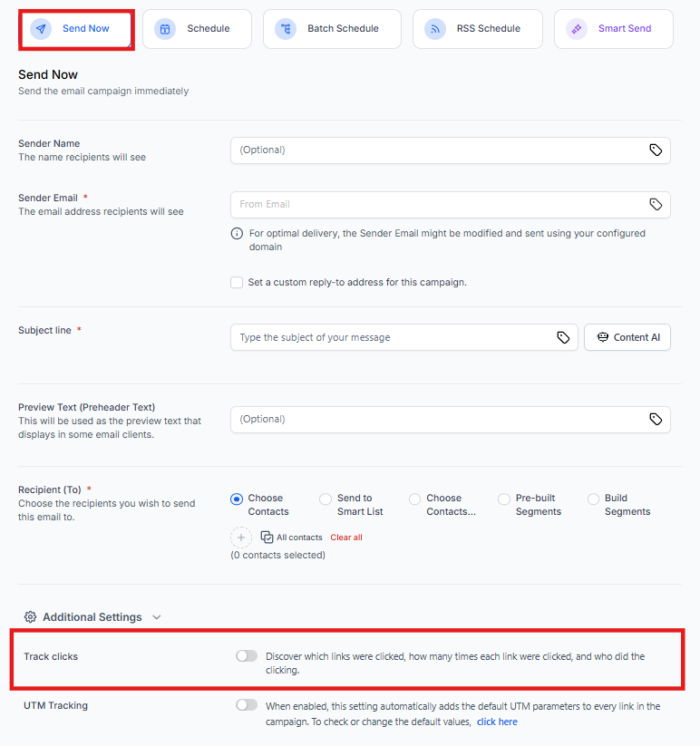This screenshot has height=746, width=700.
Task: Click the tag icon in Preview Text field
Action: 656,420
